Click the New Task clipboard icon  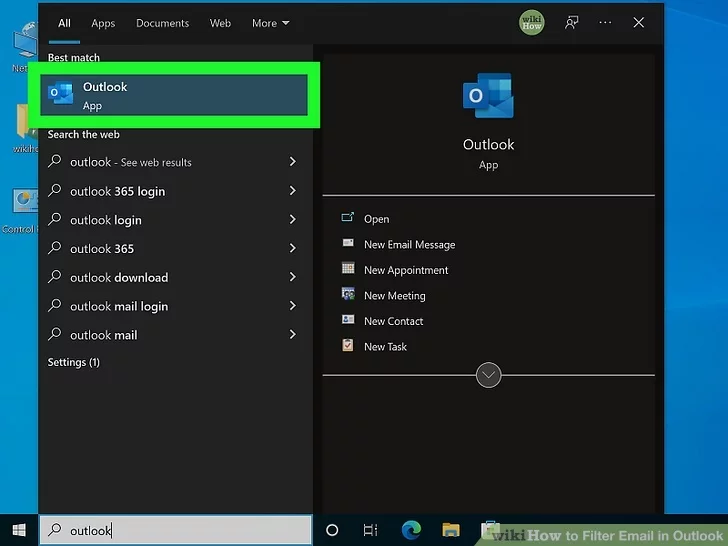click(x=348, y=345)
